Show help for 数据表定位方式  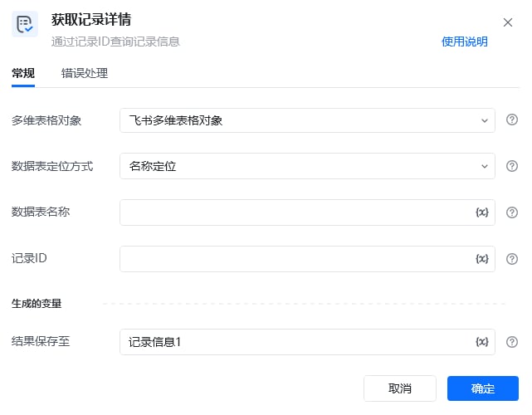511,166
